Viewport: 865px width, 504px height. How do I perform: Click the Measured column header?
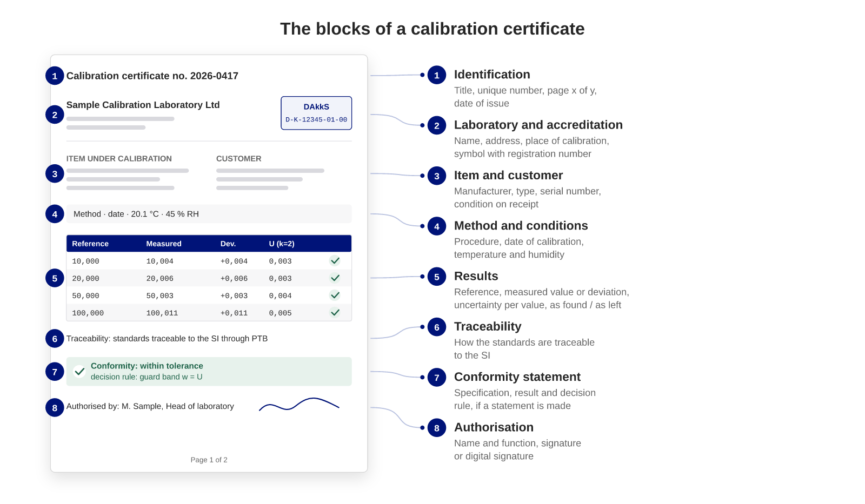[164, 244]
